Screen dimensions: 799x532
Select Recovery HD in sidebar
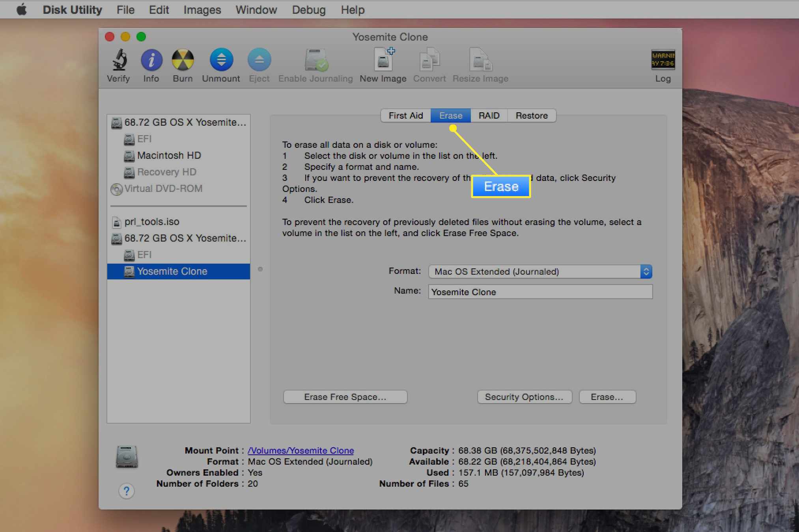point(179,172)
